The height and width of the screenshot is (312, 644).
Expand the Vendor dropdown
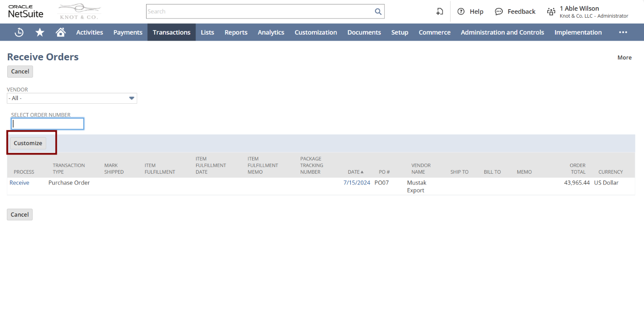point(132,99)
